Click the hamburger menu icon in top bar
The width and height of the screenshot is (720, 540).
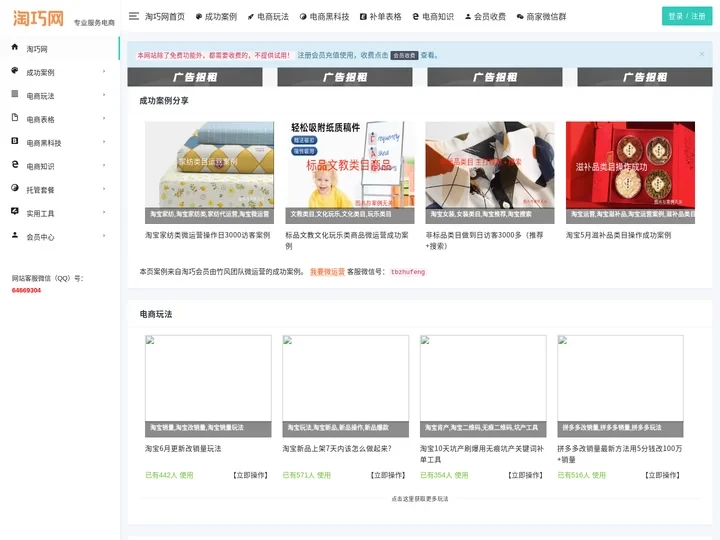coord(134,16)
